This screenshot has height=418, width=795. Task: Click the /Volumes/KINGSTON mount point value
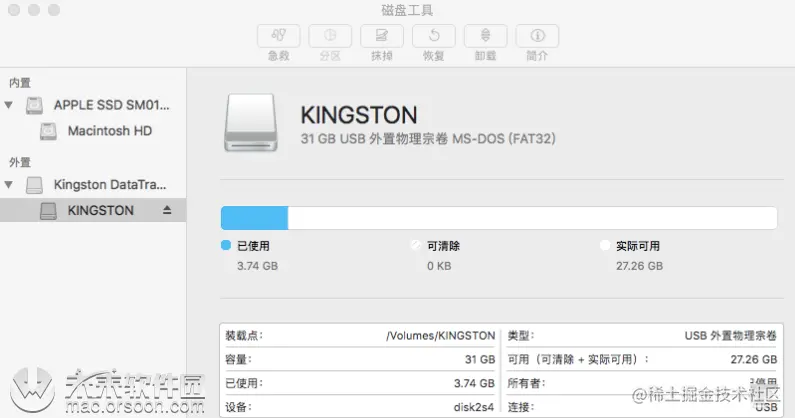tap(441, 336)
